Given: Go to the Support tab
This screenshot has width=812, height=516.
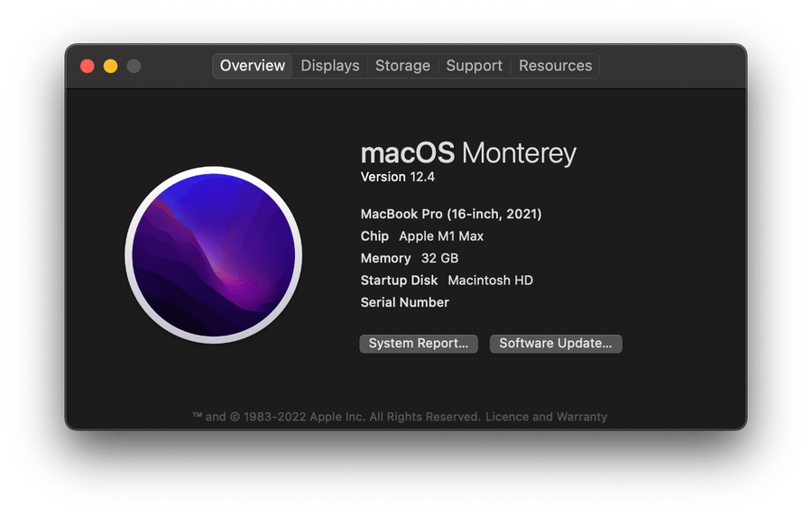Looking at the screenshot, I should 474,66.
